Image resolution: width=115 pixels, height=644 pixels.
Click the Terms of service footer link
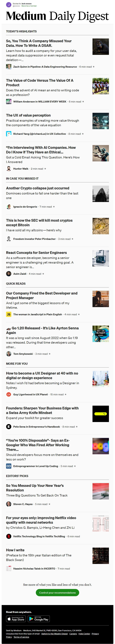click(21, 637)
